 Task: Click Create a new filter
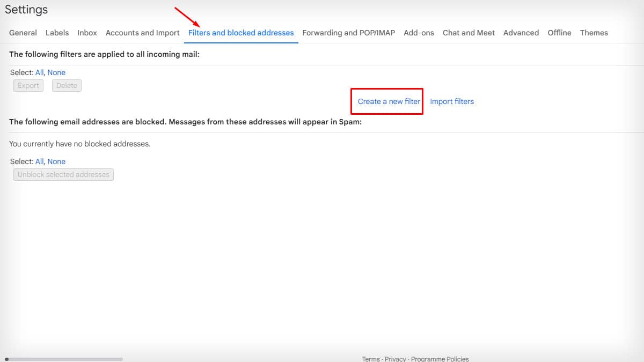coord(386,101)
